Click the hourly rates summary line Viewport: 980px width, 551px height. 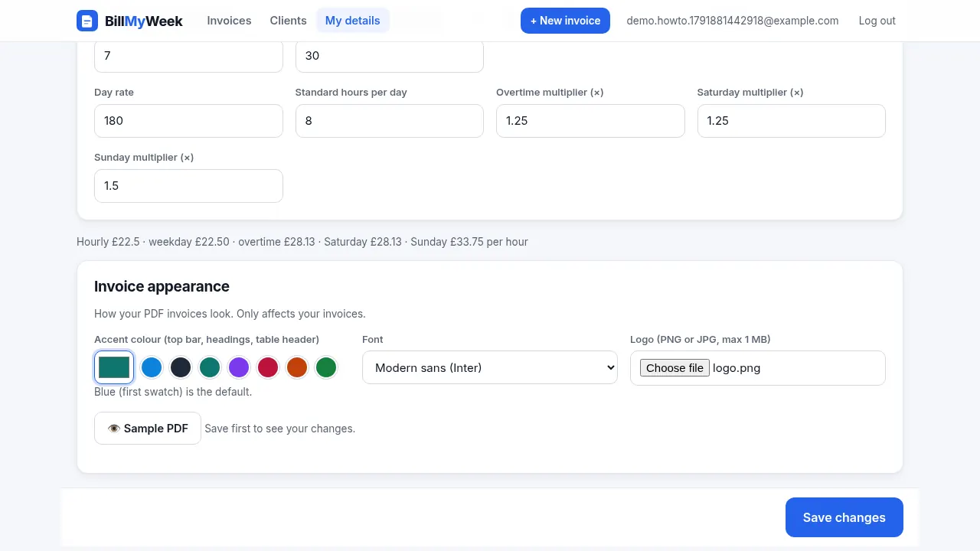[302, 242]
